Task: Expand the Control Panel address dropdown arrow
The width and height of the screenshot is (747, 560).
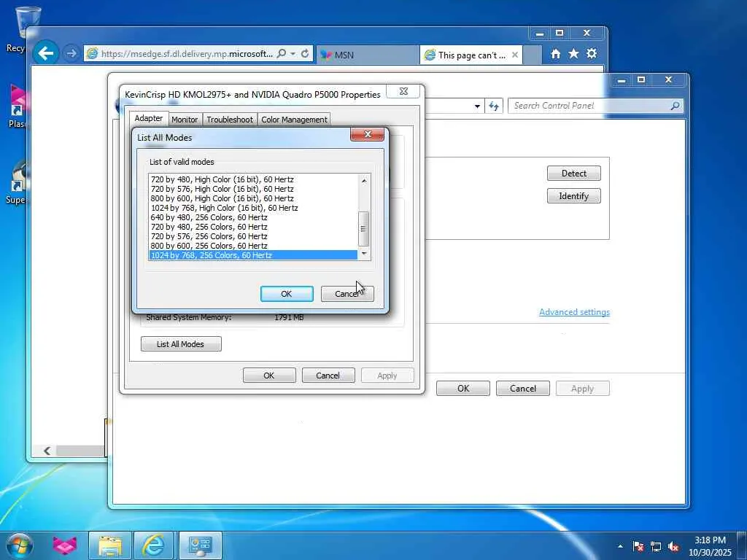Action: point(477,106)
